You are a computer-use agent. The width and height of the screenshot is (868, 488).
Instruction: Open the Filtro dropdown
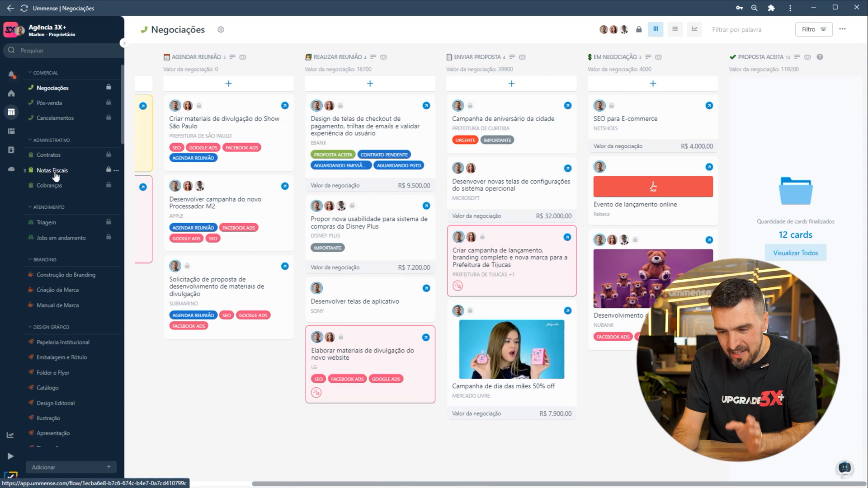click(814, 29)
